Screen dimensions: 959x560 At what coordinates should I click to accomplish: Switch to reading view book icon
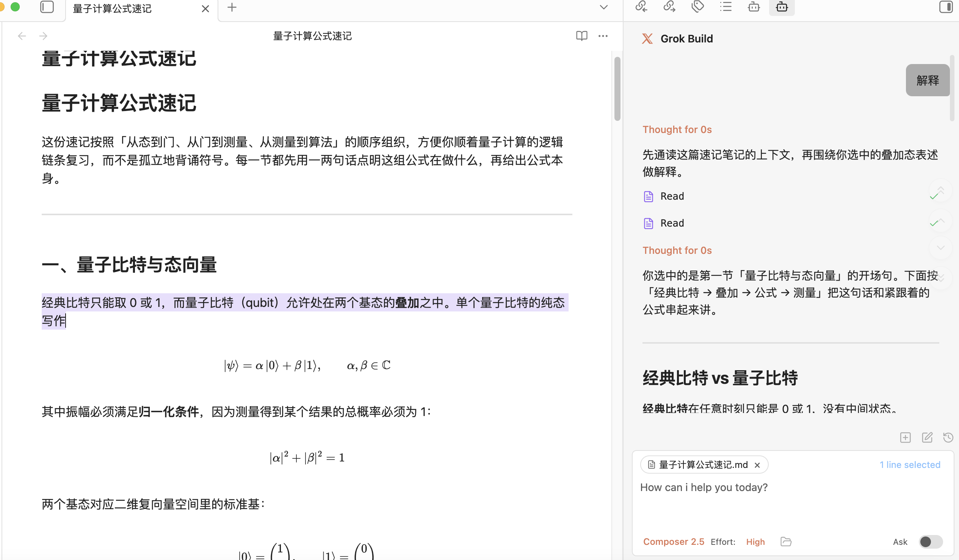581,36
